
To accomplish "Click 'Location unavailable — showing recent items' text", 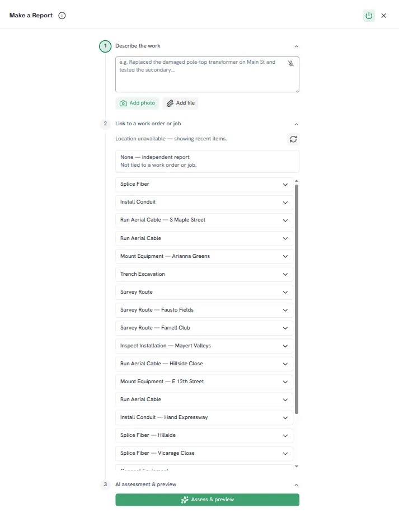I will coord(171,139).
